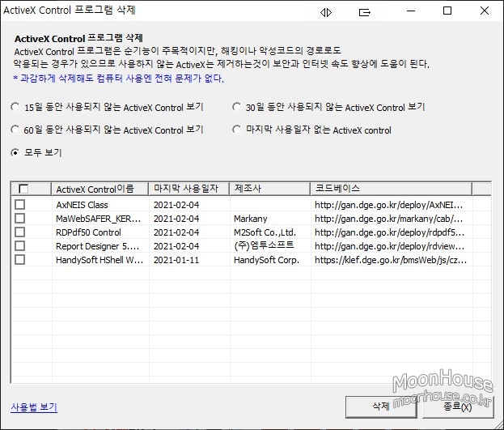Image resolution: width=504 pixels, height=430 pixels.
Task: Click the blue 과감하게 삭제해도 notice text
Action: [x=119, y=79]
